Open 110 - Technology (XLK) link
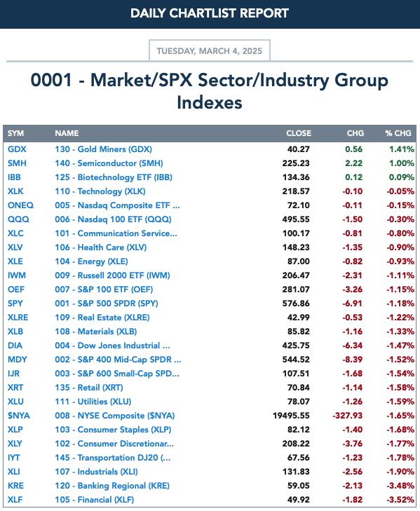420x511 pixels. [x=100, y=191]
